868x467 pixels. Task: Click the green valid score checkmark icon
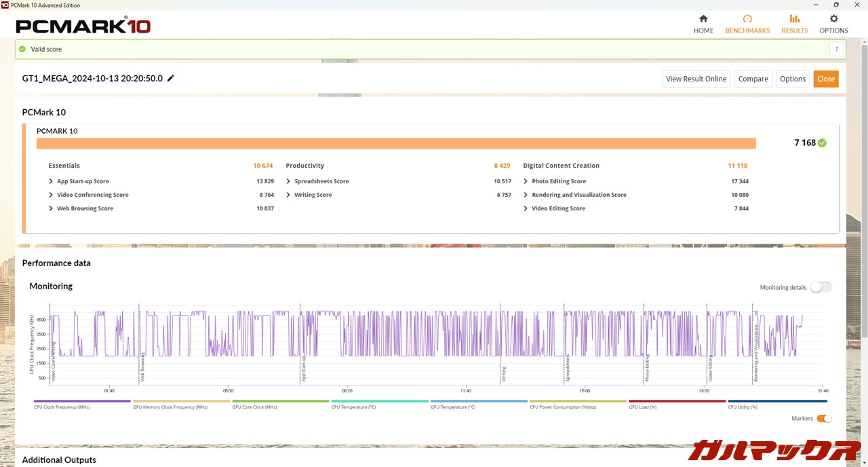[x=22, y=49]
